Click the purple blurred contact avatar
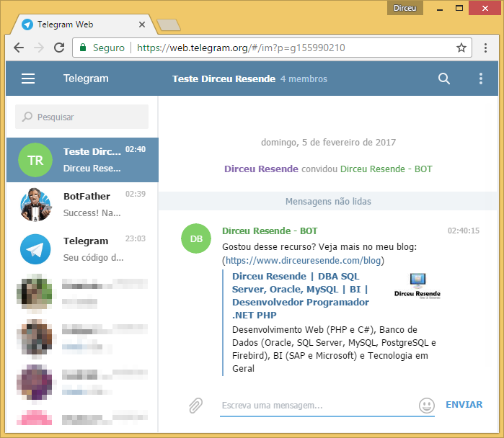The image size is (504, 438). 35,383
